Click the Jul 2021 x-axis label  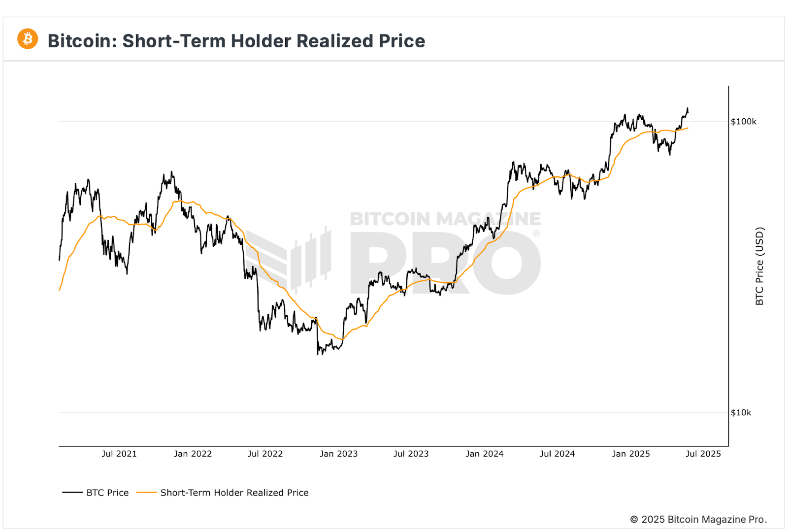tap(119, 454)
